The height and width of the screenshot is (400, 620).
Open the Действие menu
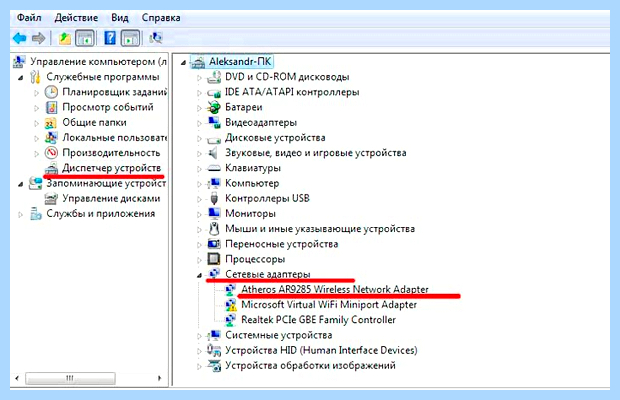76,18
